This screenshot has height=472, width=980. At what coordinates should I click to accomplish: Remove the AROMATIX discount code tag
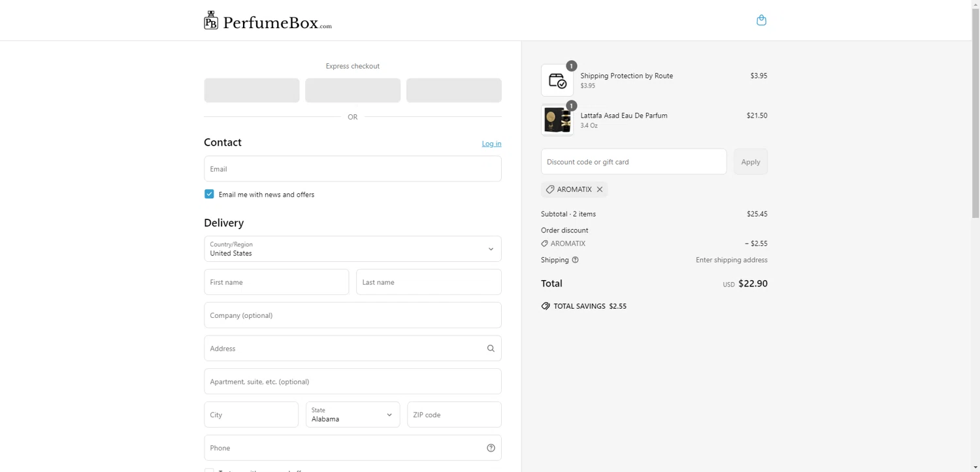click(x=600, y=189)
